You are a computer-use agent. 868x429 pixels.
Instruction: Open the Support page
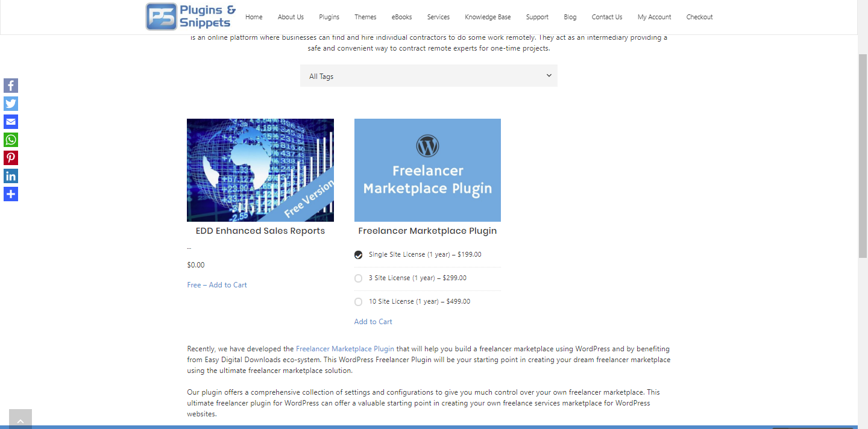(x=537, y=17)
